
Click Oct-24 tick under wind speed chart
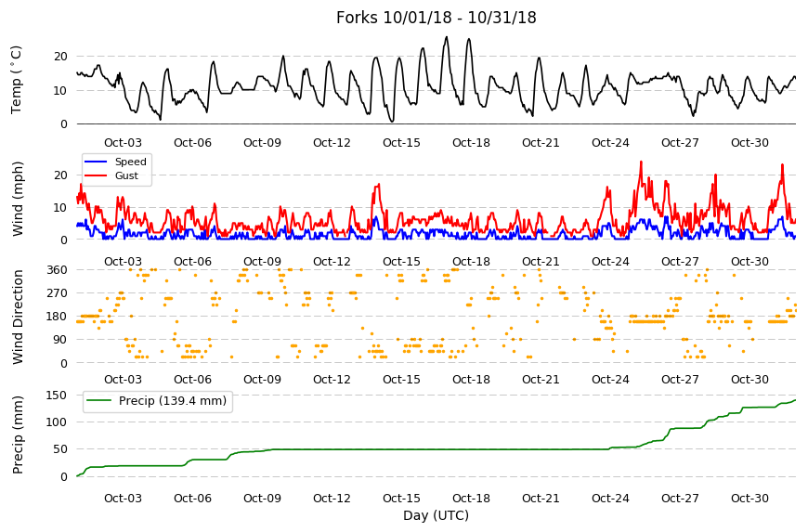click(x=610, y=261)
